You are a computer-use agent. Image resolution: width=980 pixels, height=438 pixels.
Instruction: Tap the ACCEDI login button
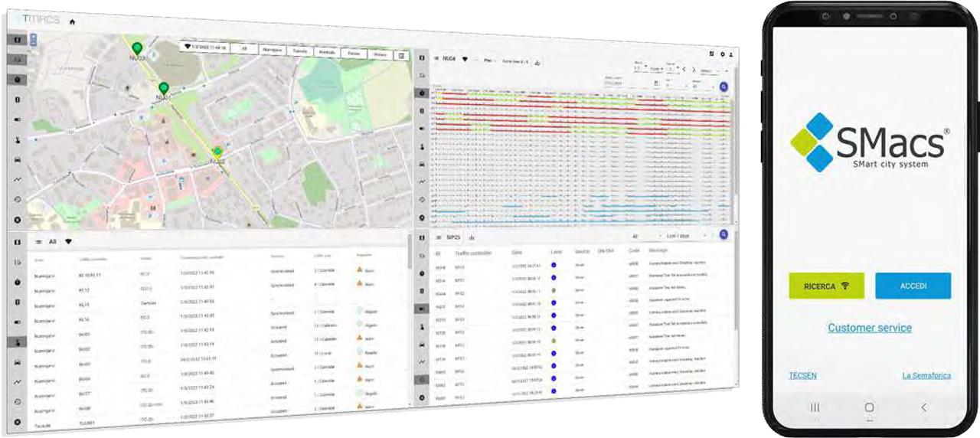click(913, 286)
